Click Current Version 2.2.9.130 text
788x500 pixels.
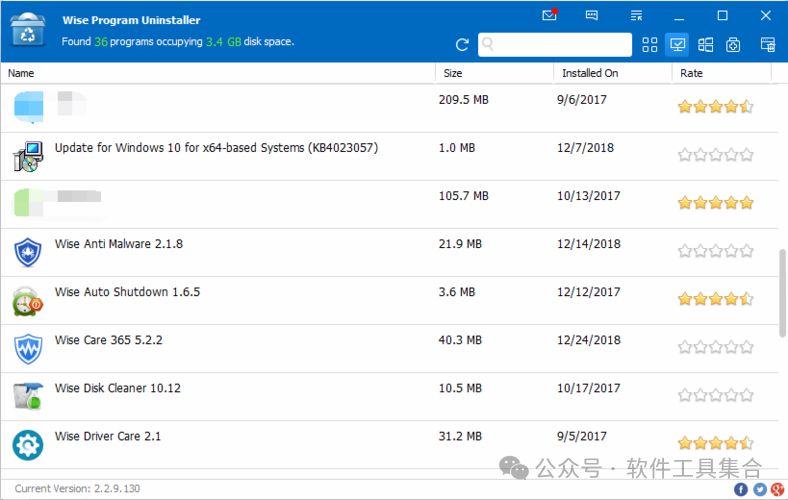coord(77,488)
